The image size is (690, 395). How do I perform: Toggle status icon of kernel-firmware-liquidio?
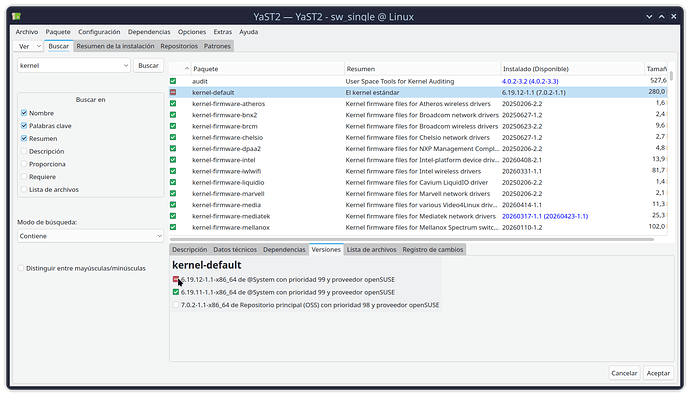tap(173, 182)
